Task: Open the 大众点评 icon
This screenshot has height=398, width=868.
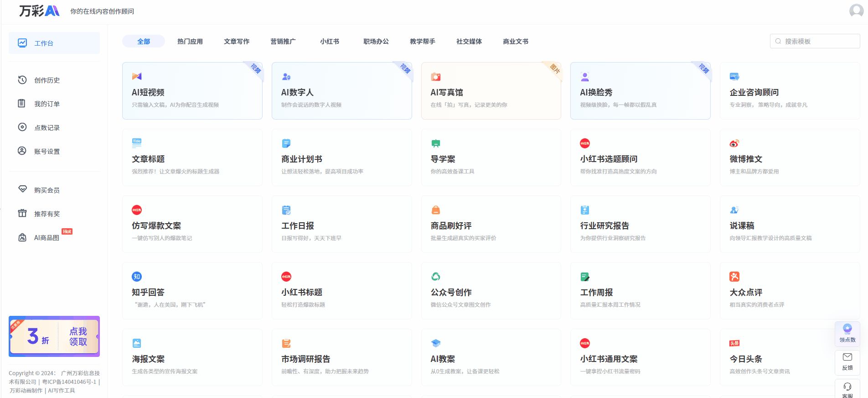Action: (734, 277)
